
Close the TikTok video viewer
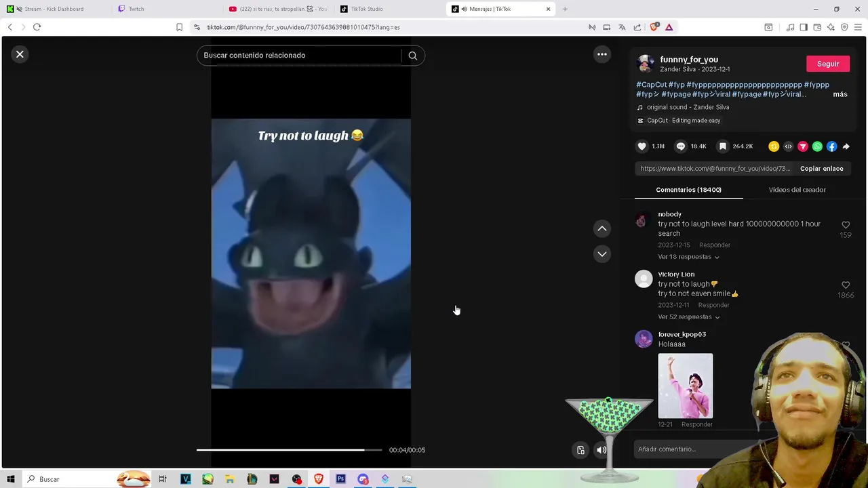click(x=20, y=54)
